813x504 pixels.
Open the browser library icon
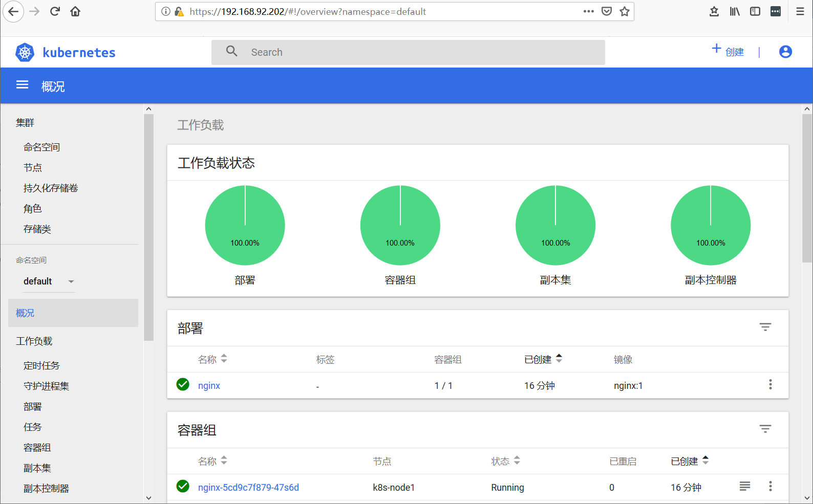coord(735,11)
